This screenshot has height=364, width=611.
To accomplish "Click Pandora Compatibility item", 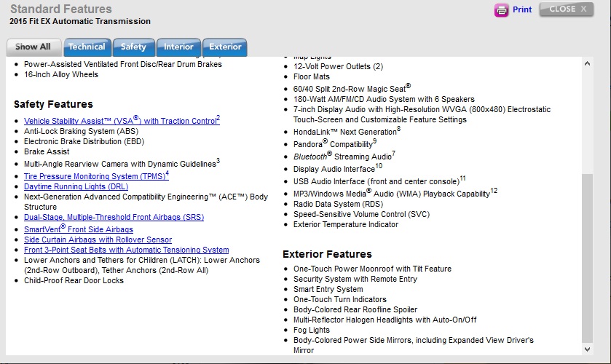I will tap(335, 144).
